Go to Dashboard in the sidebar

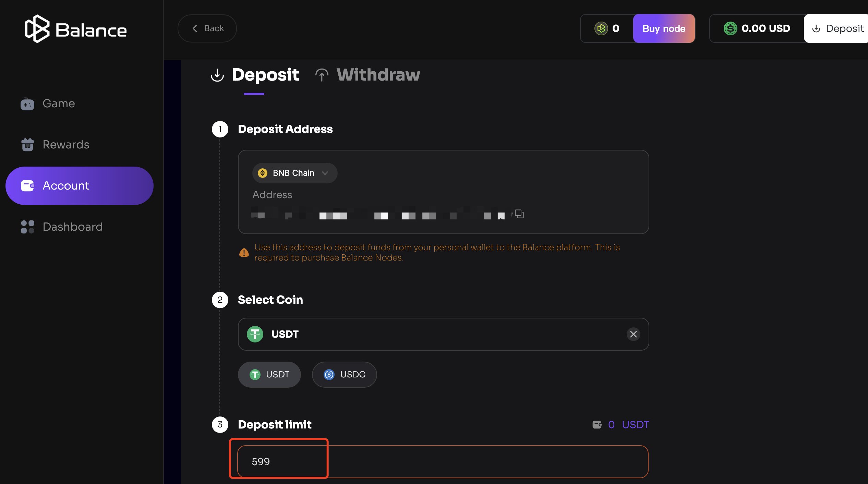coord(72,227)
